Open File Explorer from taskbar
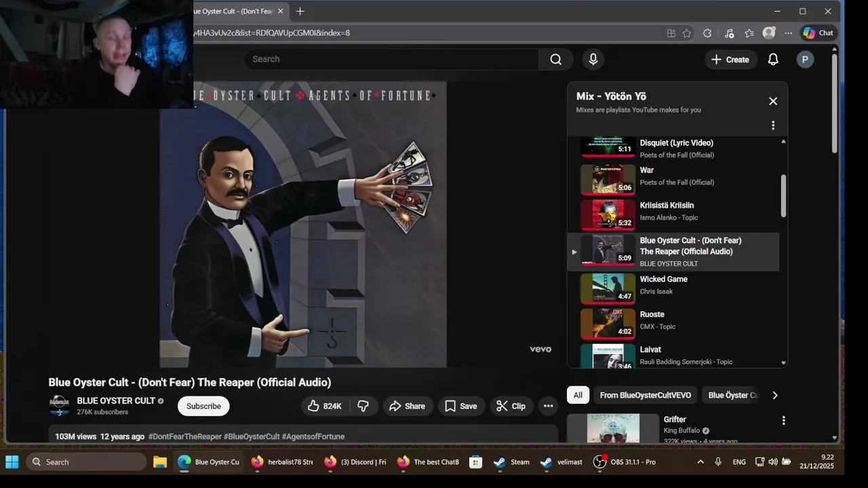 pyautogui.click(x=160, y=462)
